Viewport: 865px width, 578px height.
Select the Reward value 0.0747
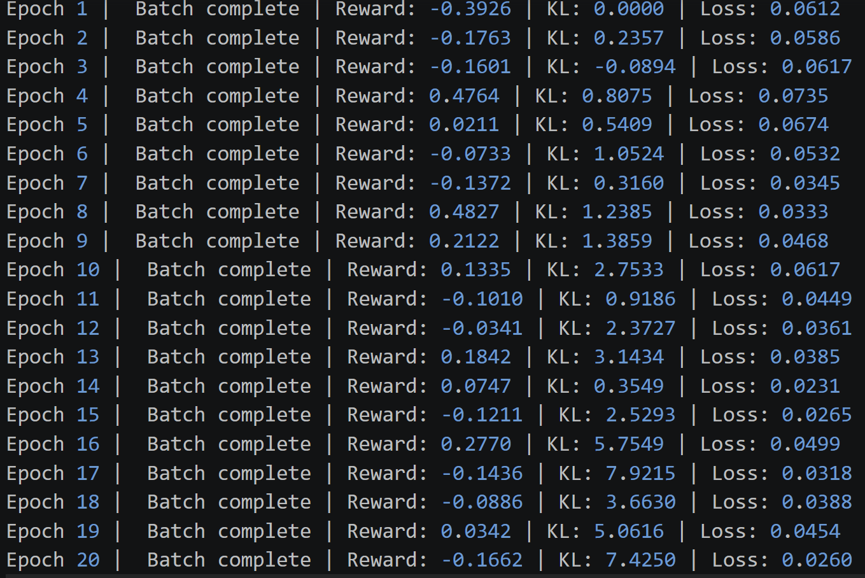[x=476, y=386]
